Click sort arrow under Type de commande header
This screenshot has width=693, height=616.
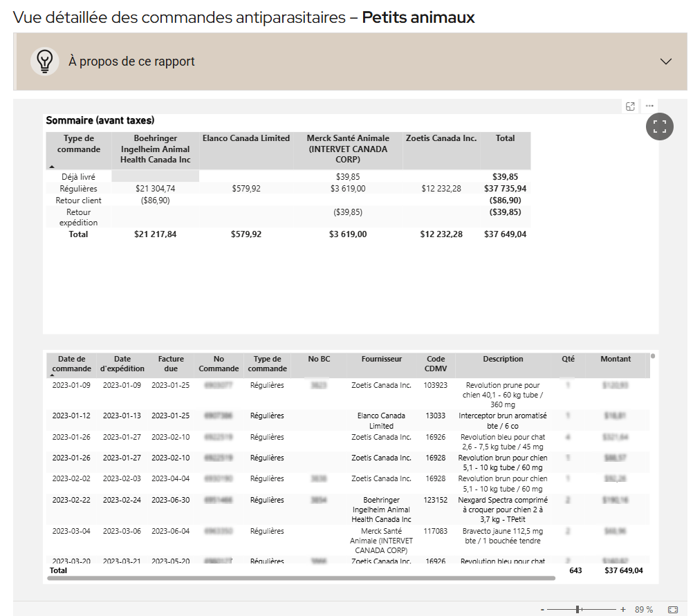tap(52, 167)
